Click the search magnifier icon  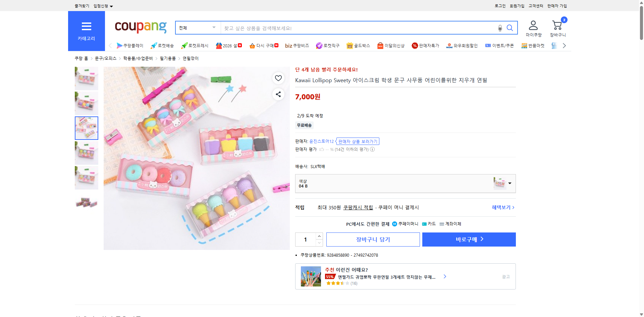[x=509, y=28]
